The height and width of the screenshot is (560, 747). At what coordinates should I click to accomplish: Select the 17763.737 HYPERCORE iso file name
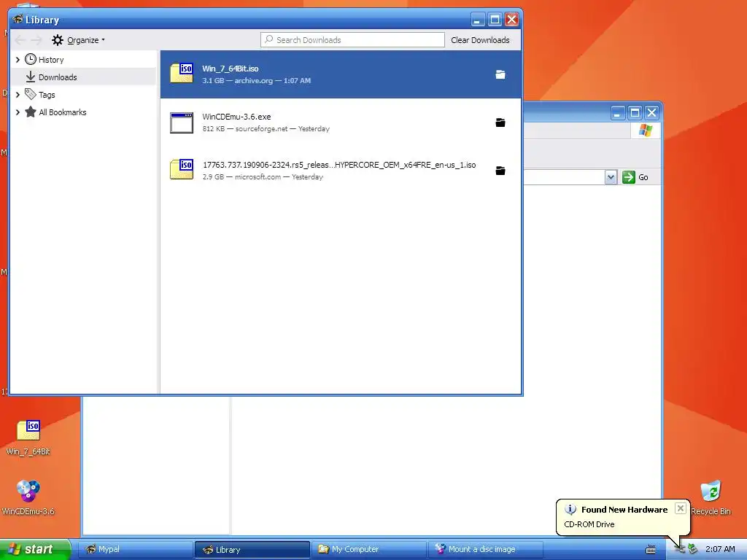339,165
